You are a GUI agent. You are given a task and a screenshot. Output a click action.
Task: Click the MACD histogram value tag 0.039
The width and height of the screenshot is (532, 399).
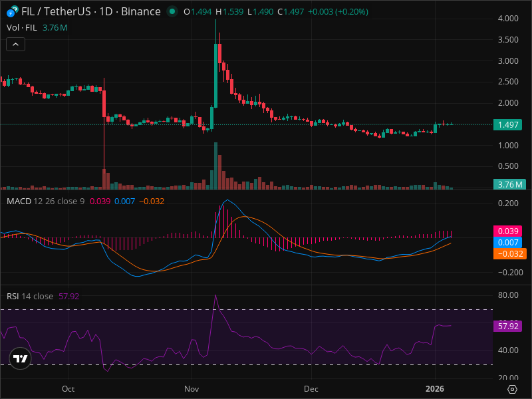point(507,231)
